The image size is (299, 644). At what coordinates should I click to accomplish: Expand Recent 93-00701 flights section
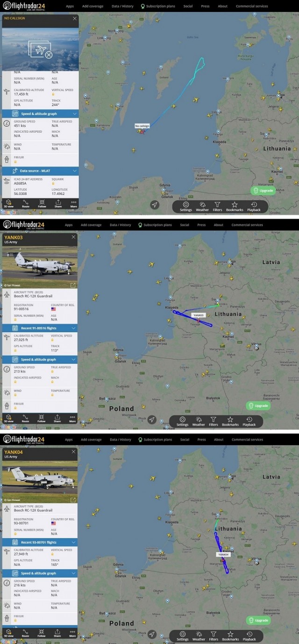[x=40, y=542]
